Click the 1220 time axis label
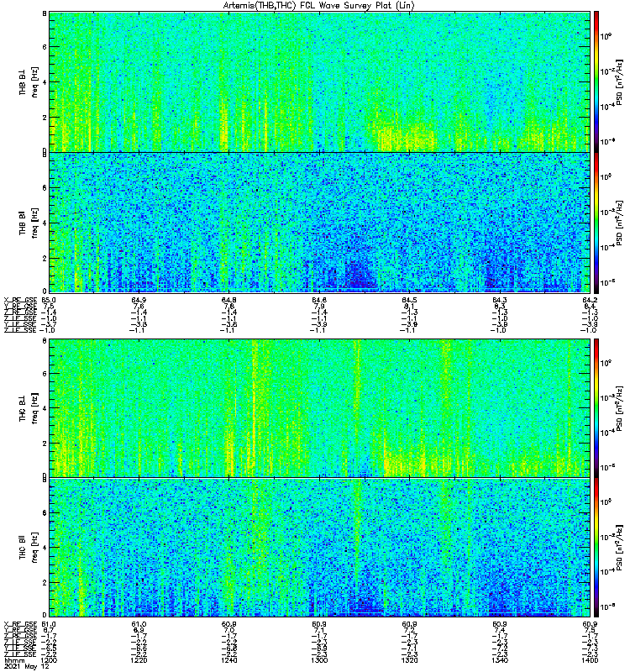 (x=139, y=660)
